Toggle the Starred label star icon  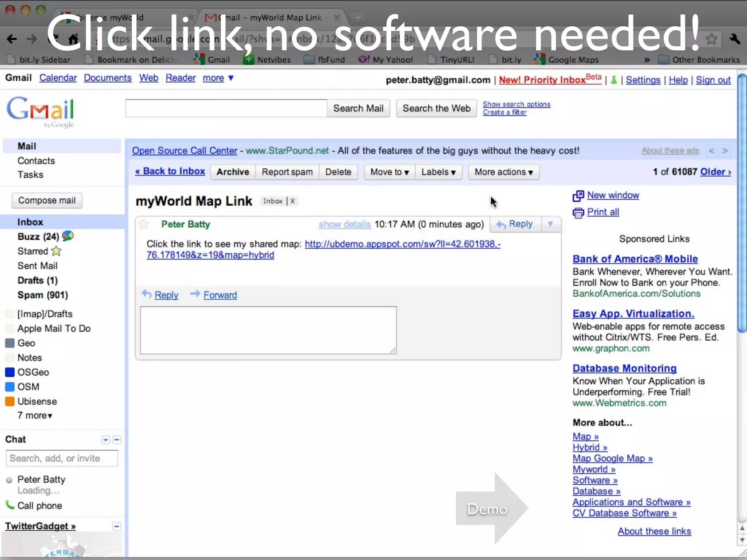[x=57, y=251]
